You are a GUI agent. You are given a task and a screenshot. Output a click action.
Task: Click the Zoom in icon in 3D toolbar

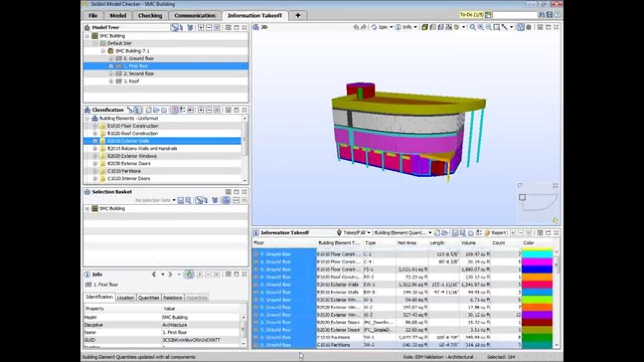tap(480, 27)
